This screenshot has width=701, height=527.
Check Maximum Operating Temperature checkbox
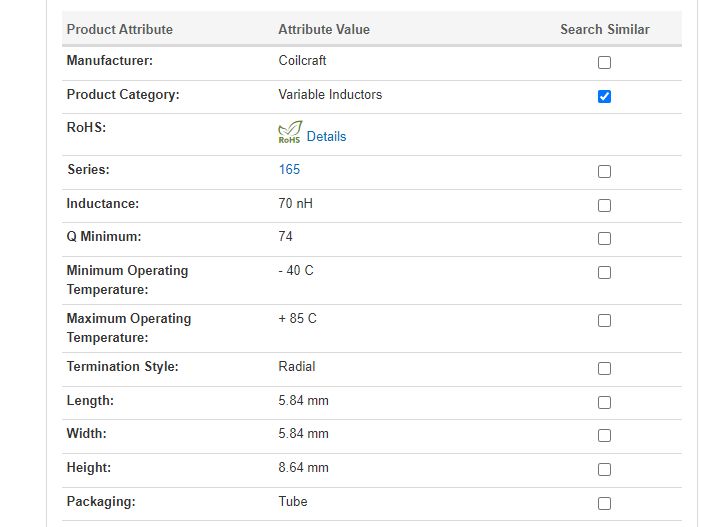click(604, 321)
